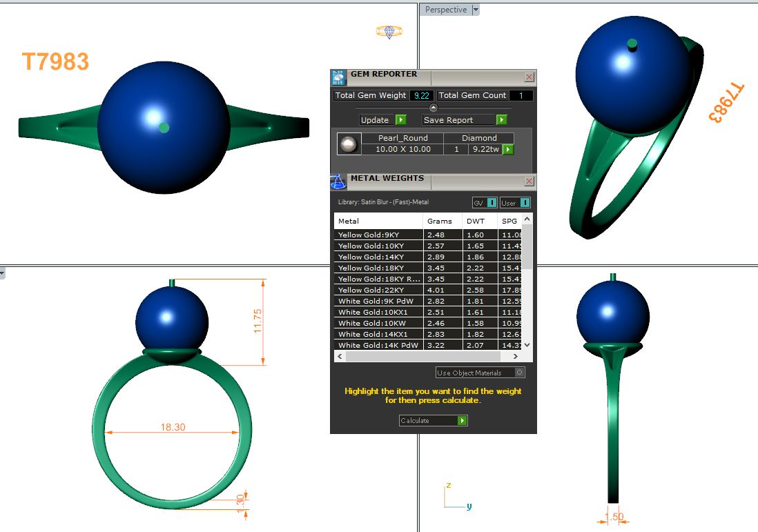Select the White Gold:10KW metal row
This screenshot has width=758, height=532.
pyautogui.click(x=378, y=324)
